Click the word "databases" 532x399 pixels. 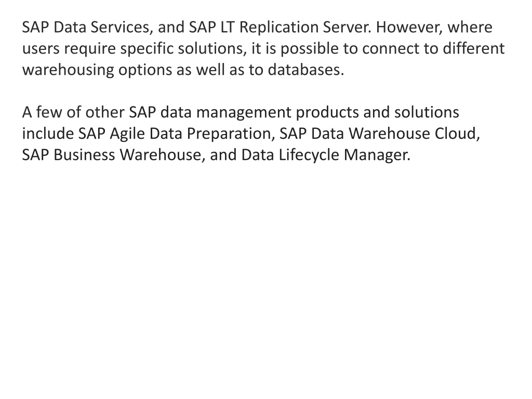304,70
